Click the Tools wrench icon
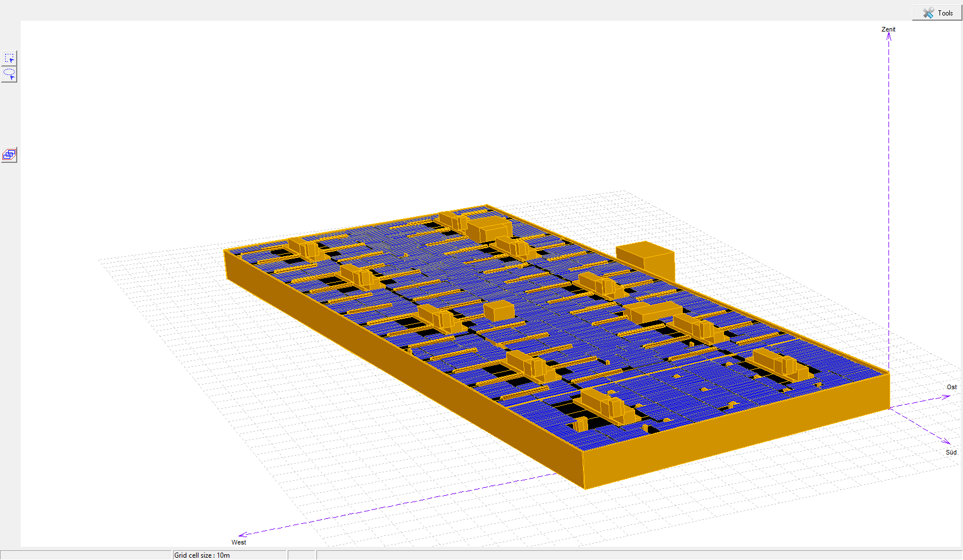Screen dimensions: 963x560 929,12
